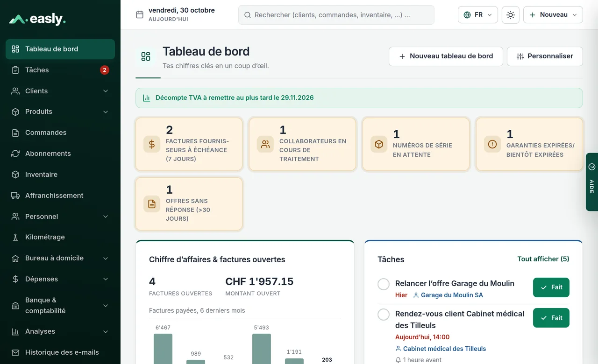Click Fait for Relancer l'offre Garage du Moulin
This screenshot has width=598, height=364.
pos(551,287)
